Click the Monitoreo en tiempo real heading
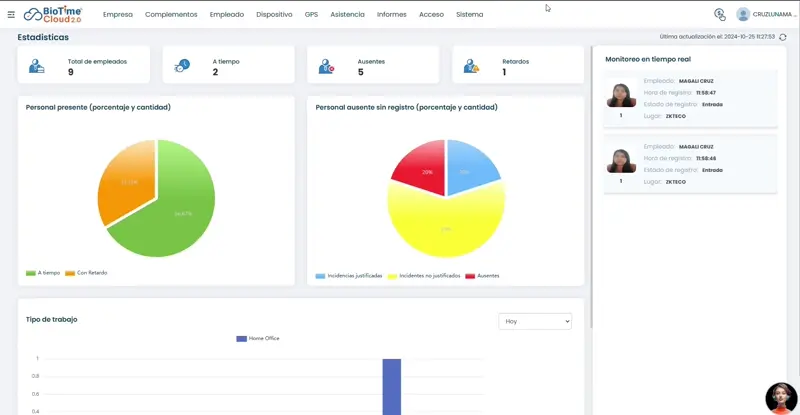Screen dimensions: 800x415 (648, 59)
